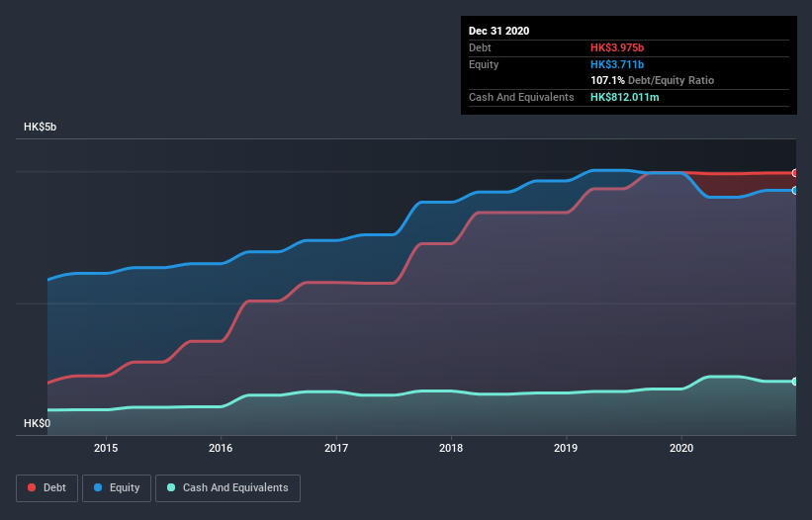812x520 pixels.
Task: Click the 2017 x-axis label
Action: (x=336, y=448)
